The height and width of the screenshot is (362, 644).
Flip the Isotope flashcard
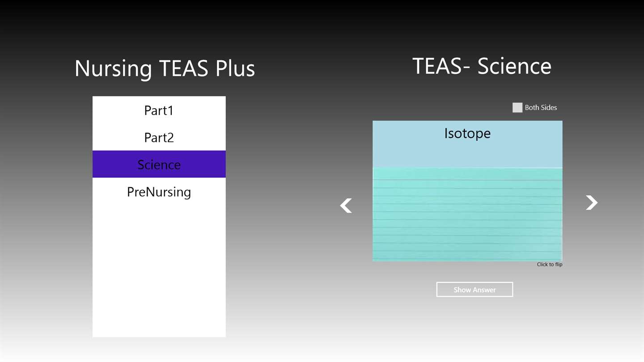point(467,191)
